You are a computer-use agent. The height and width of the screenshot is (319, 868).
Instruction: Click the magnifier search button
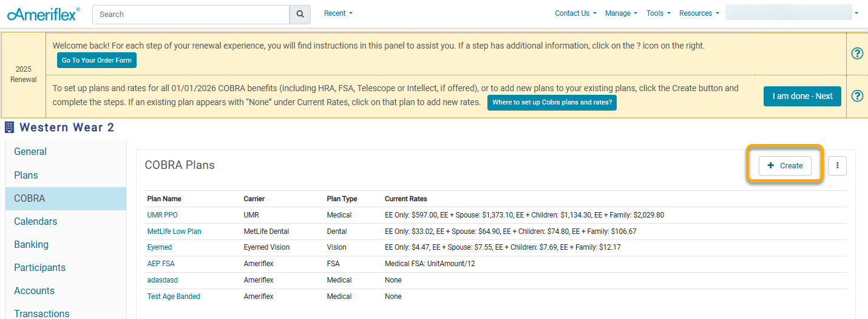pyautogui.click(x=300, y=14)
